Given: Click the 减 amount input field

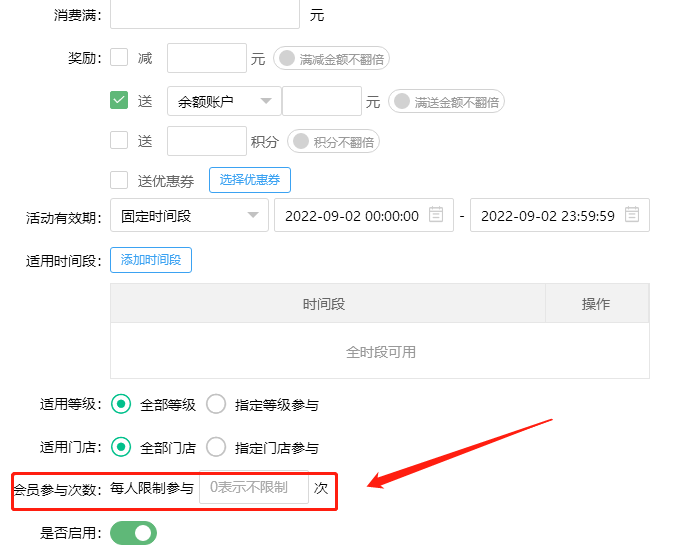Looking at the screenshot, I should tap(207, 58).
